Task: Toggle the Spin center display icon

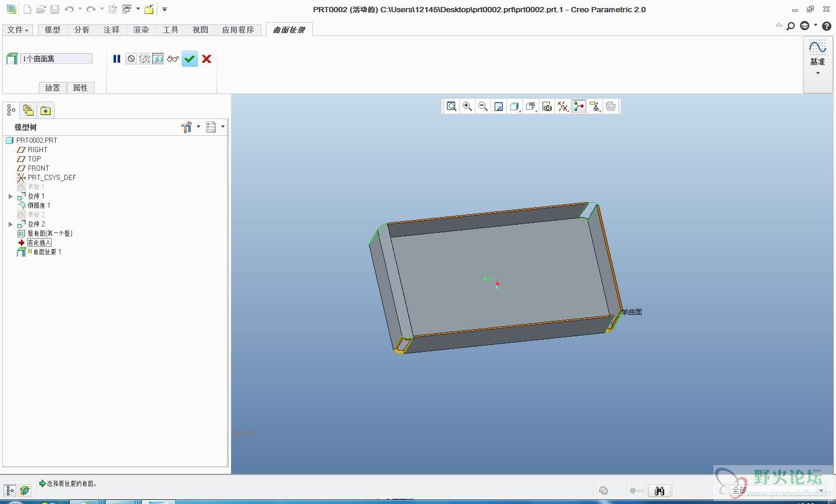Action: (579, 106)
